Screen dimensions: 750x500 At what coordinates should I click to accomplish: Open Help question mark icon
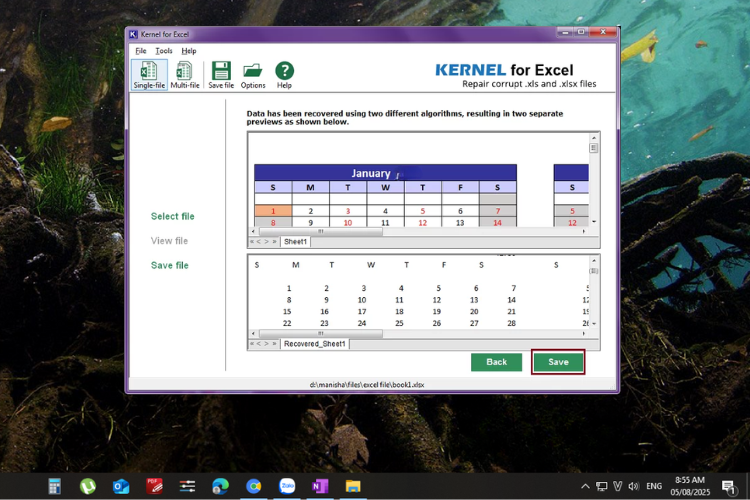click(x=284, y=75)
